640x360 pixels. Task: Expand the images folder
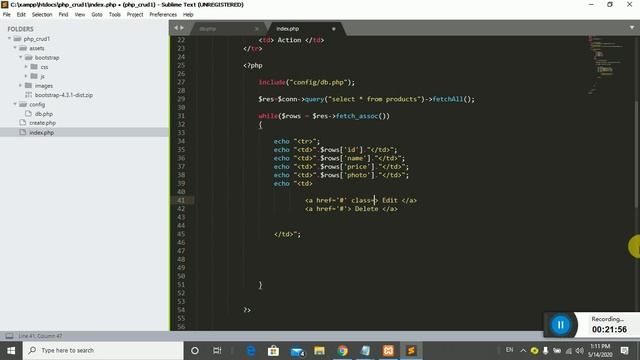[20, 85]
